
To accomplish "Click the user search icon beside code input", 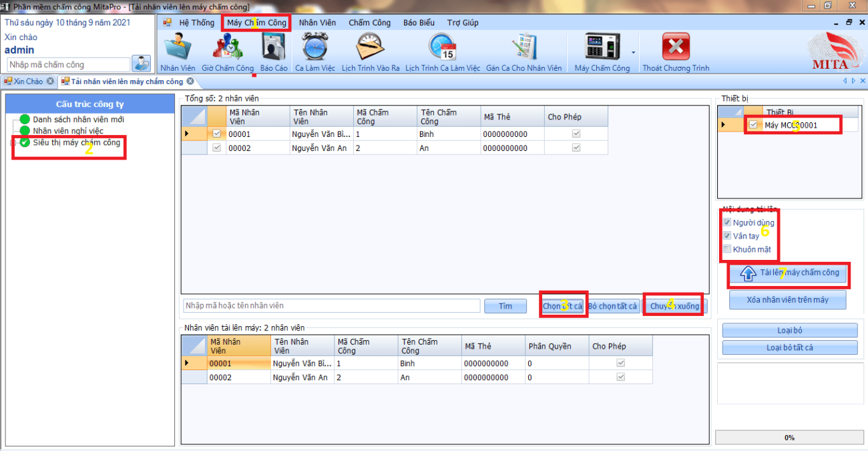I will coord(142,64).
